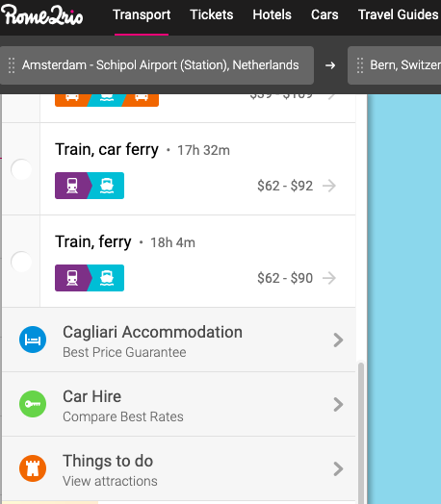This screenshot has height=504, width=441.
Task: Click the arrow between origin and destination
Action: point(330,65)
